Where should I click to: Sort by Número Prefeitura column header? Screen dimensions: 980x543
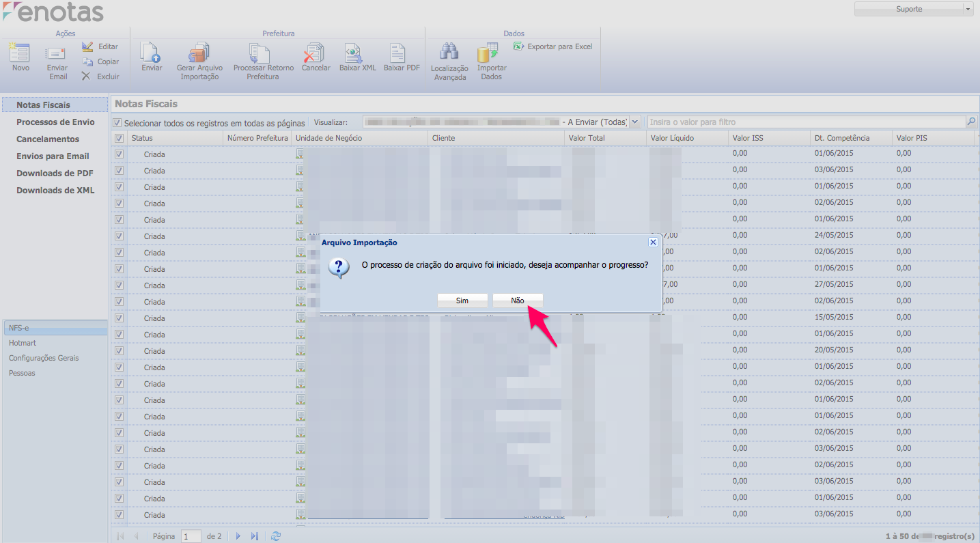(257, 138)
